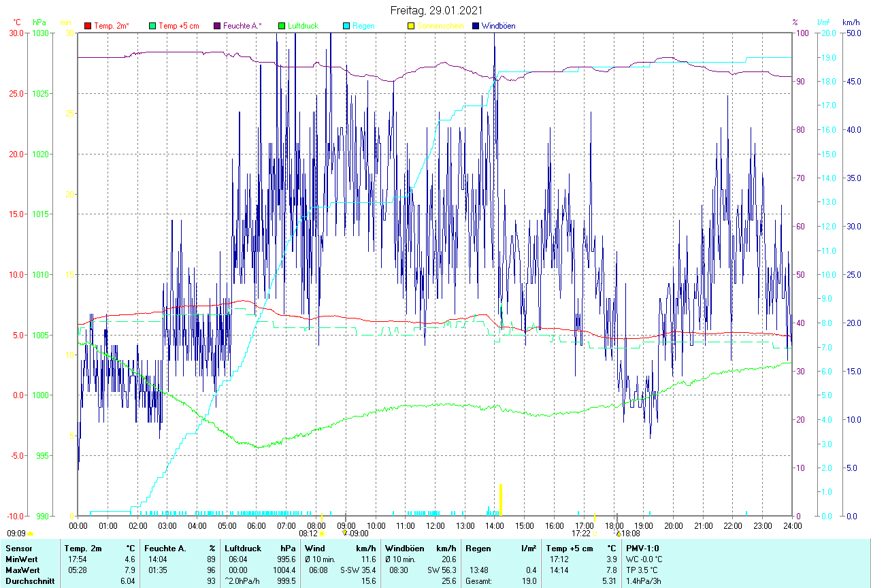Screen dimensions: 871x588
Task: Click the 'PMV-1:0' column header
Action: click(642, 549)
